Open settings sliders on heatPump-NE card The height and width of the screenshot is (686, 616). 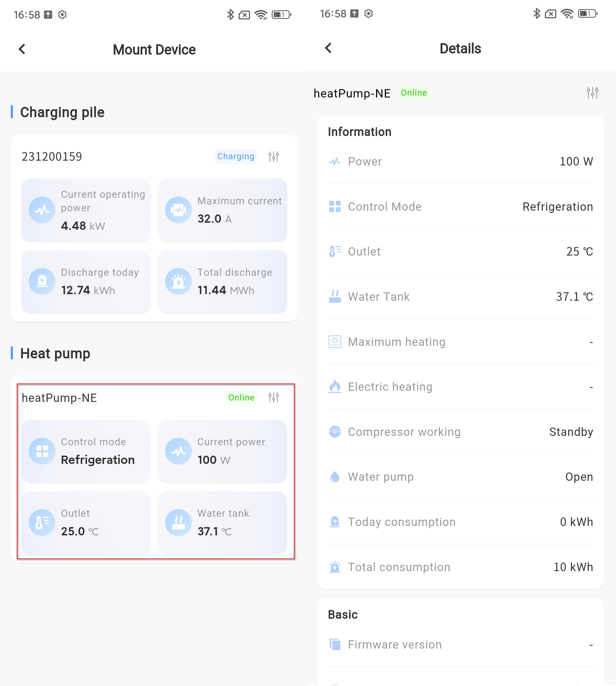tap(273, 398)
